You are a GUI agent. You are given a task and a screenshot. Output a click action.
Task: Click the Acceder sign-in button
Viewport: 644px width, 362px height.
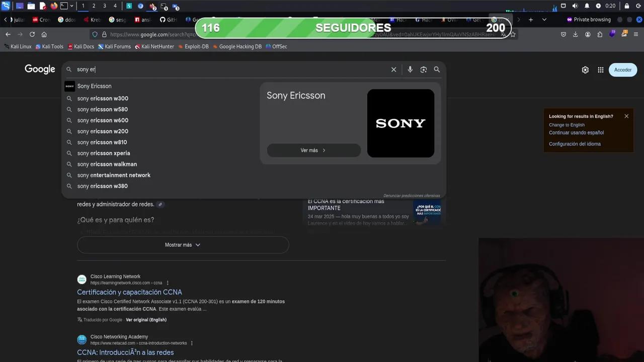[623, 70]
